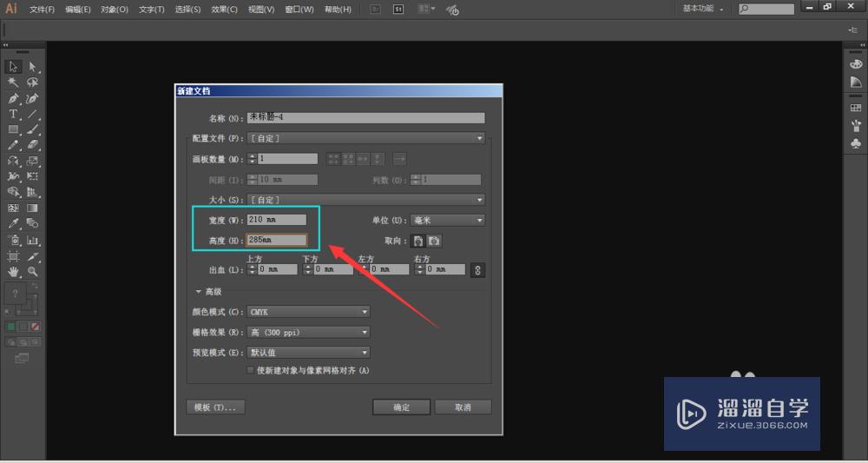Click the St (Stock) icon in top bar
The width and height of the screenshot is (868, 463).
(398, 10)
